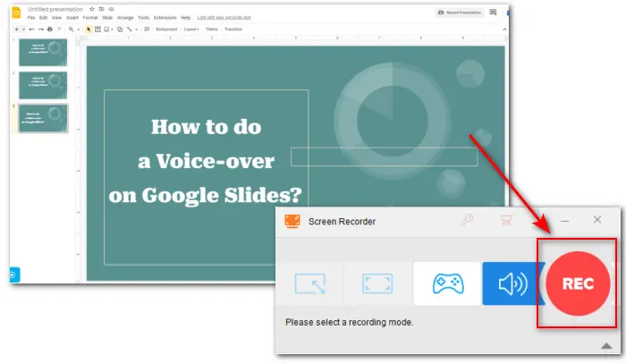Open the Help menu in Google Slides
This screenshot has width=626, height=364.
click(x=186, y=18)
